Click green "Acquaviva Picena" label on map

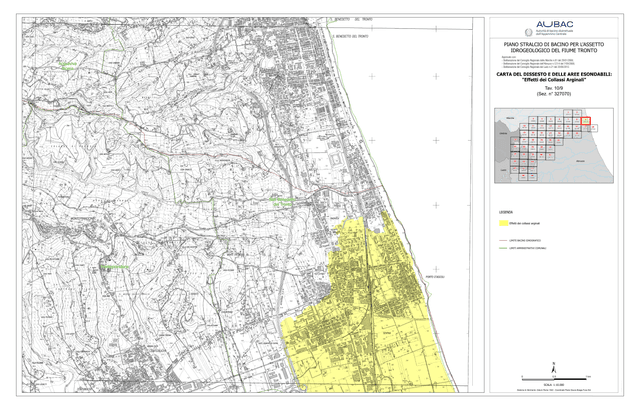(67, 66)
